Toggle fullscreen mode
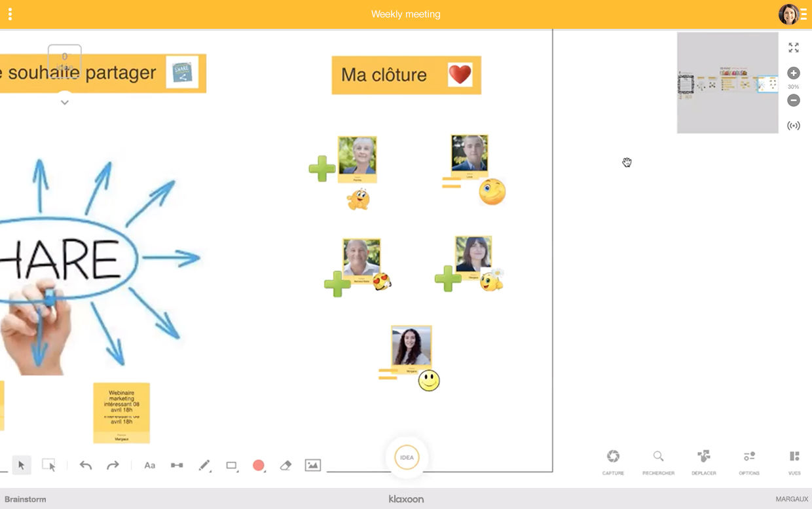812x509 pixels. click(794, 48)
